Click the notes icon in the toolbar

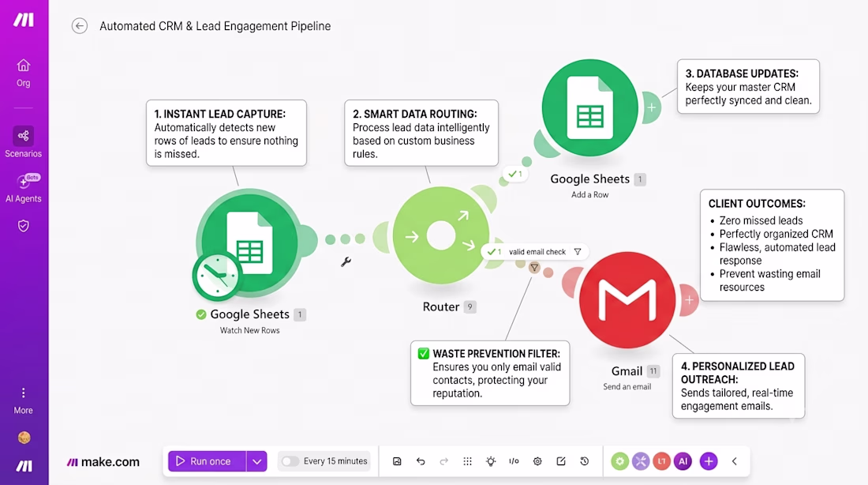[x=561, y=461]
